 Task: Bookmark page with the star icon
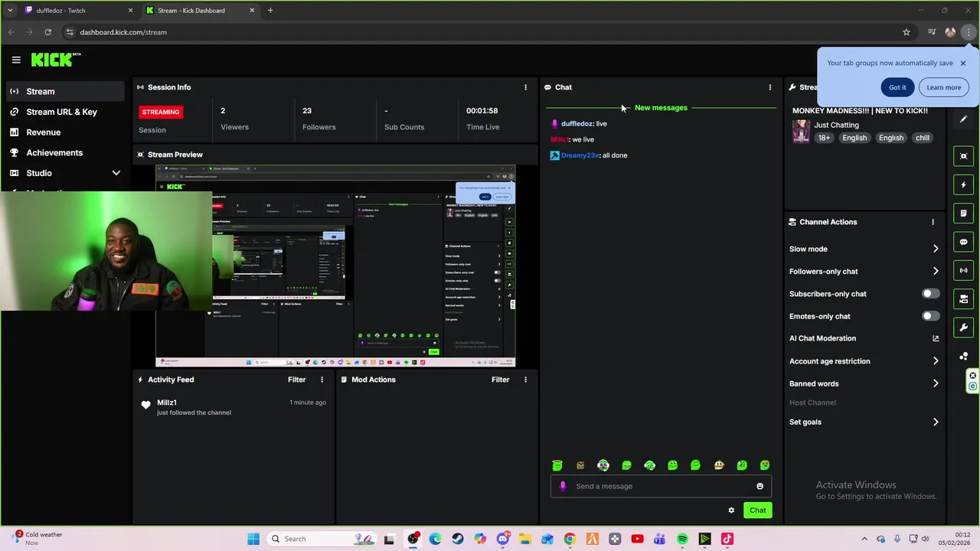tap(906, 32)
